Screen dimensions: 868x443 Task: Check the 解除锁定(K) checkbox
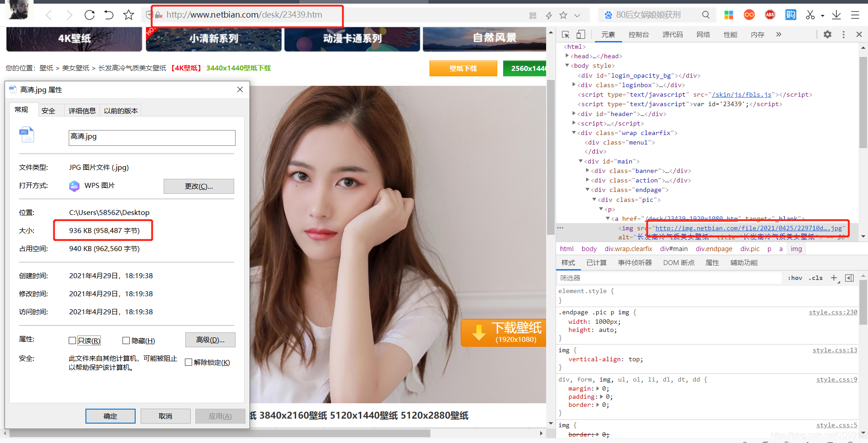[189, 362]
